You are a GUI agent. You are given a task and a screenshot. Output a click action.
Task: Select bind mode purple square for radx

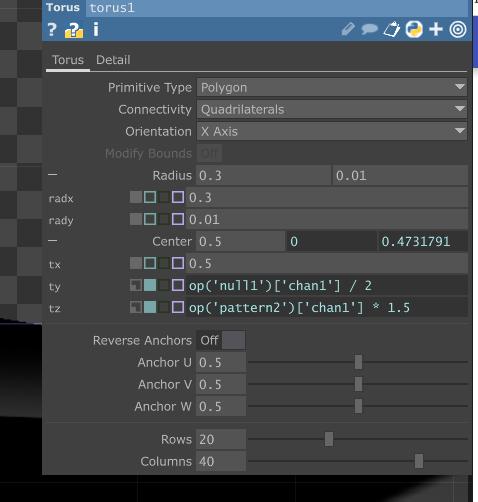point(178,197)
